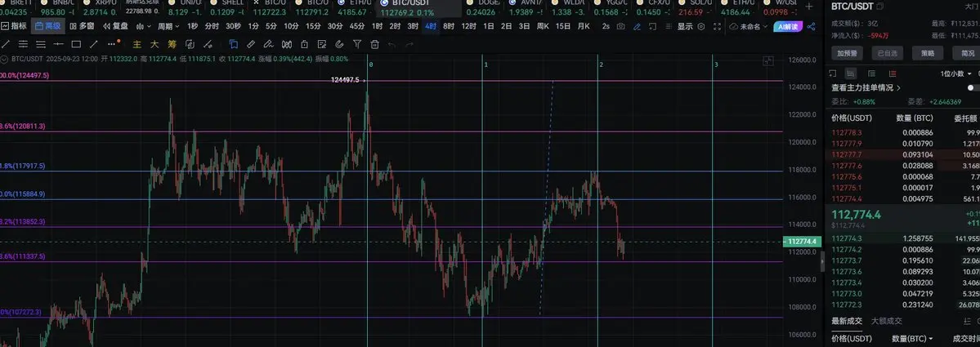Click the chart corner layout icon

click(x=768, y=61)
